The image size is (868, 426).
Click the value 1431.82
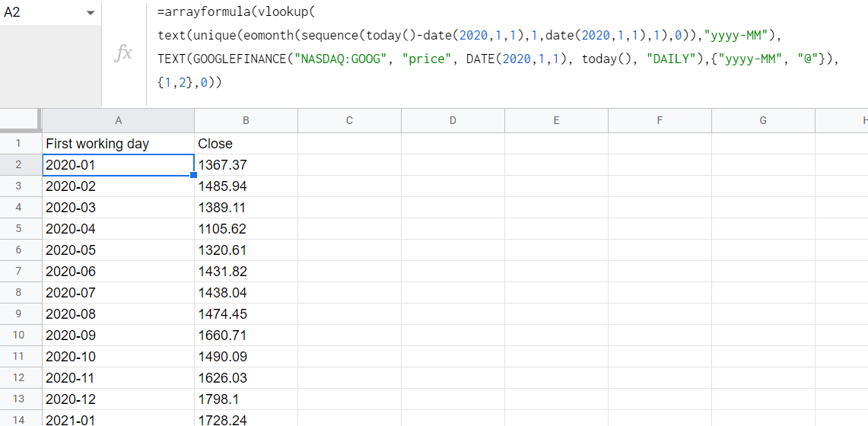[x=246, y=271]
